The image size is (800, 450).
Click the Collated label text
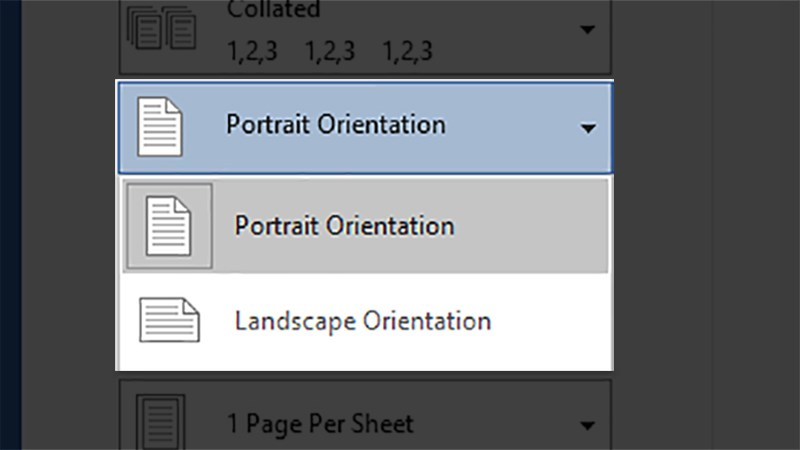coord(273,10)
